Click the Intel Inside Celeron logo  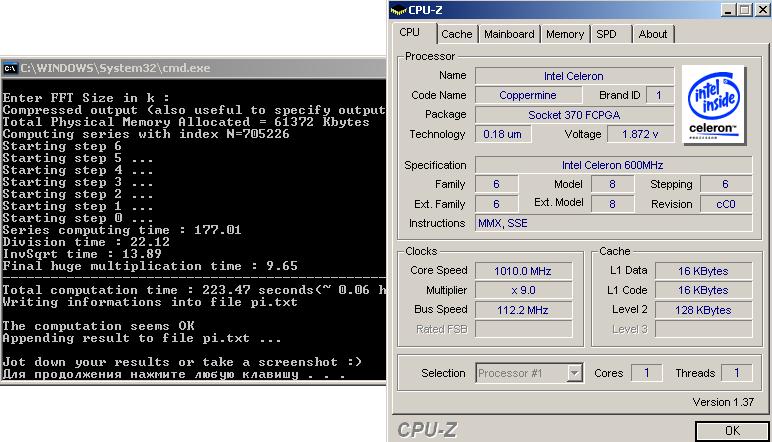pyautogui.click(x=713, y=105)
